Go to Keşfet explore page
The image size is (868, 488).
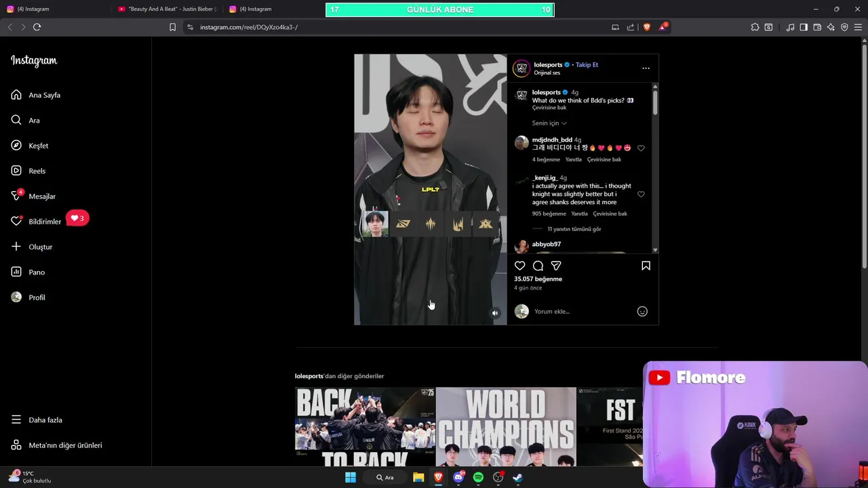(x=30, y=146)
